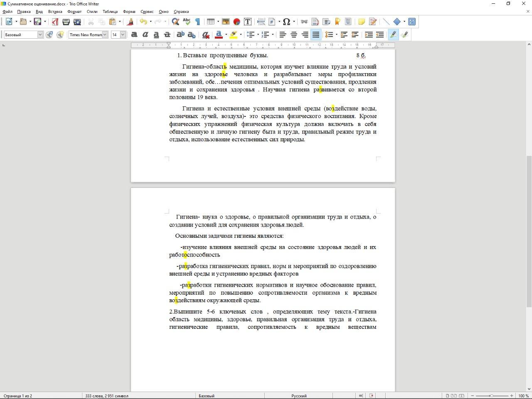Viewport: 532px width, 399px height.
Task: Insert a bookmark
Action: [337, 22]
